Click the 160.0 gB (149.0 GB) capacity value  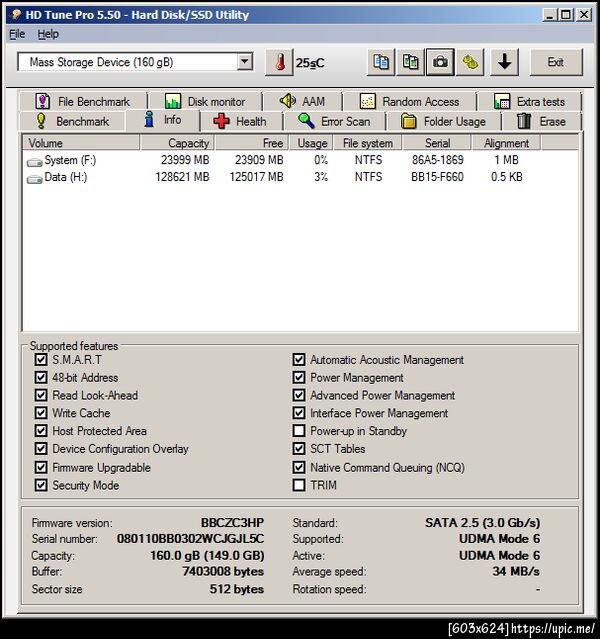point(207,555)
